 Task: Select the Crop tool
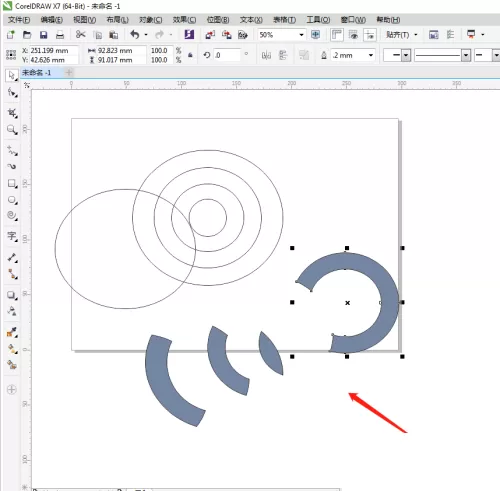point(12,113)
